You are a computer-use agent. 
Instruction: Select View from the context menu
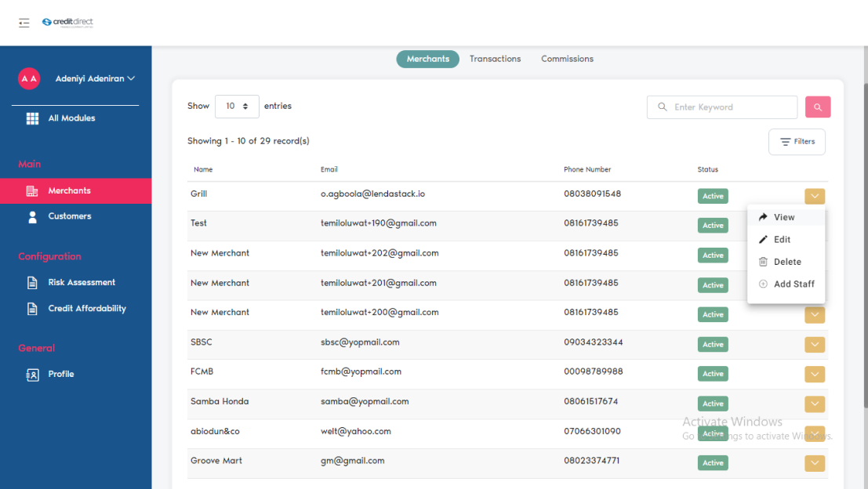[783, 217]
